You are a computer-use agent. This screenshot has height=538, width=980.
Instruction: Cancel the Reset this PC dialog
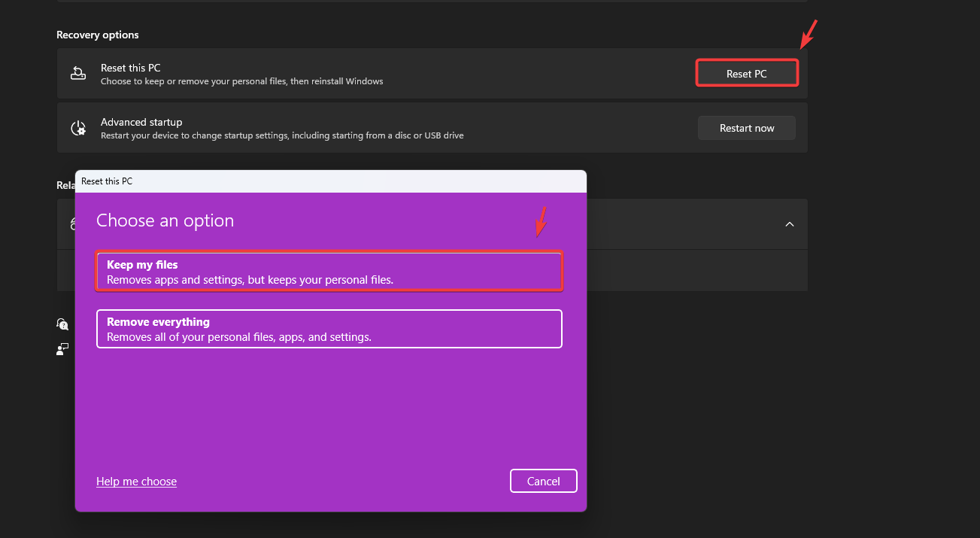(543, 482)
